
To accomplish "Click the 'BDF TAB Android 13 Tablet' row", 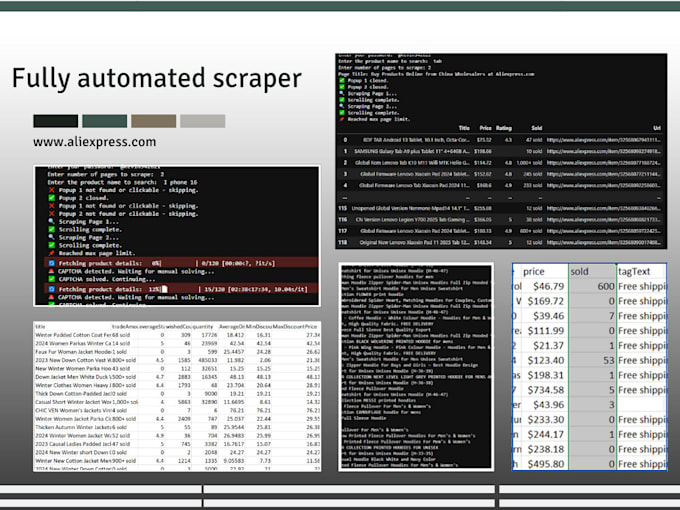I will 501,140.
